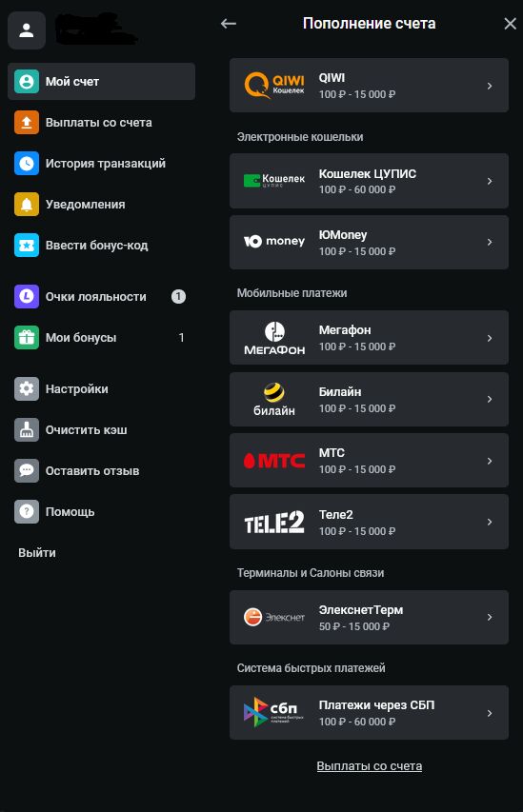523x812 pixels.
Task: Open payouts via the orange upload icon
Action: (27, 123)
